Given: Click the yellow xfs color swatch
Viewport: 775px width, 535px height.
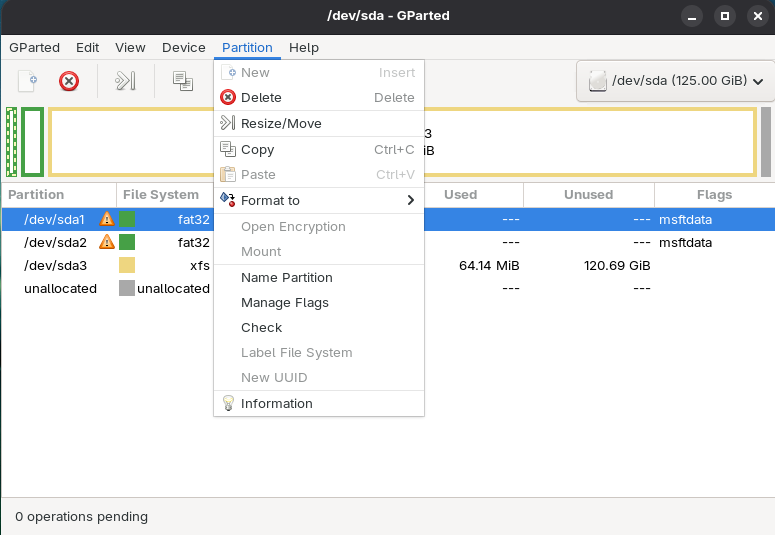Looking at the screenshot, I should [x=127, y=265].
